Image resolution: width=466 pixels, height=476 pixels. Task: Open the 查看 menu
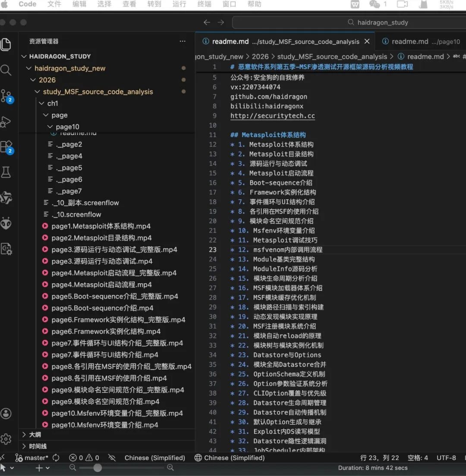click(129, 4)
